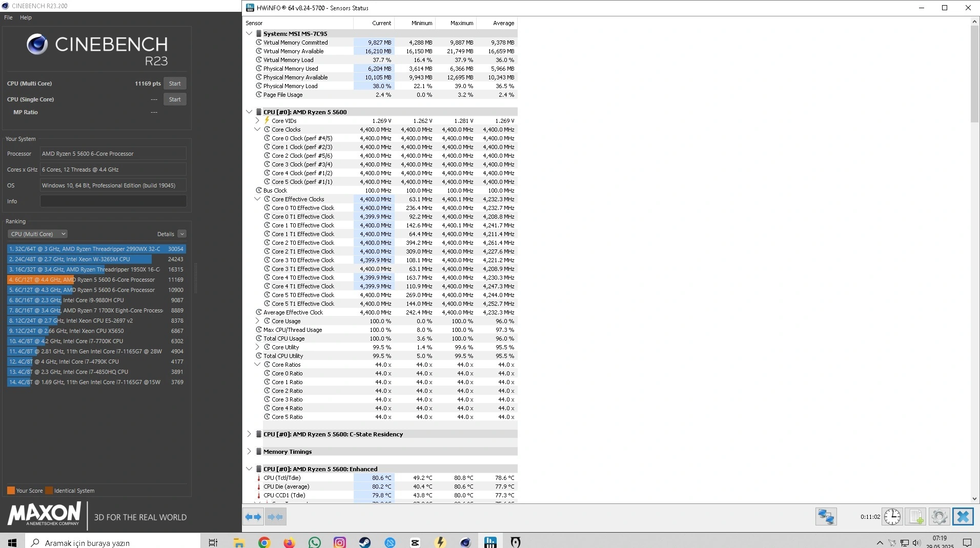Open HWiNFO remote network connection button

(x=826, y=517)
